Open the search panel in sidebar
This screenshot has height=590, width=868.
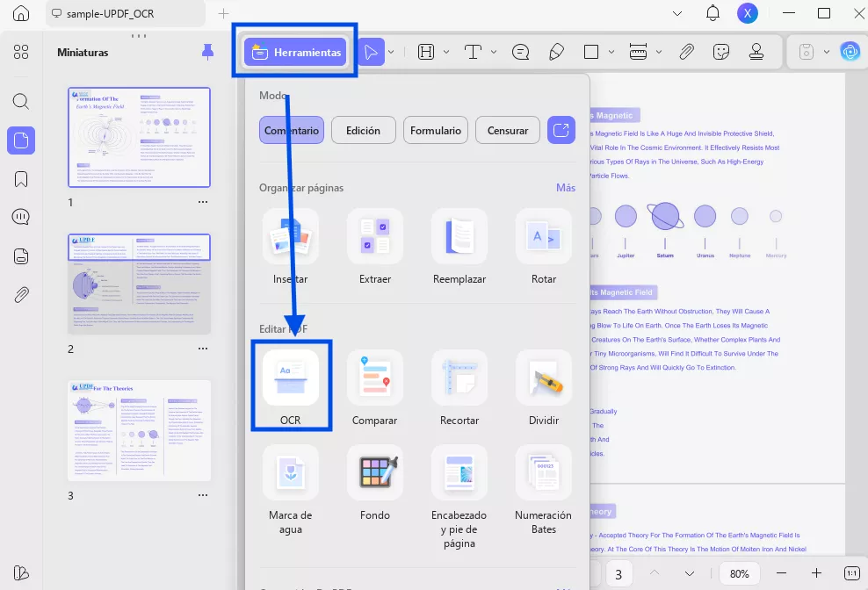coord(21,101)
